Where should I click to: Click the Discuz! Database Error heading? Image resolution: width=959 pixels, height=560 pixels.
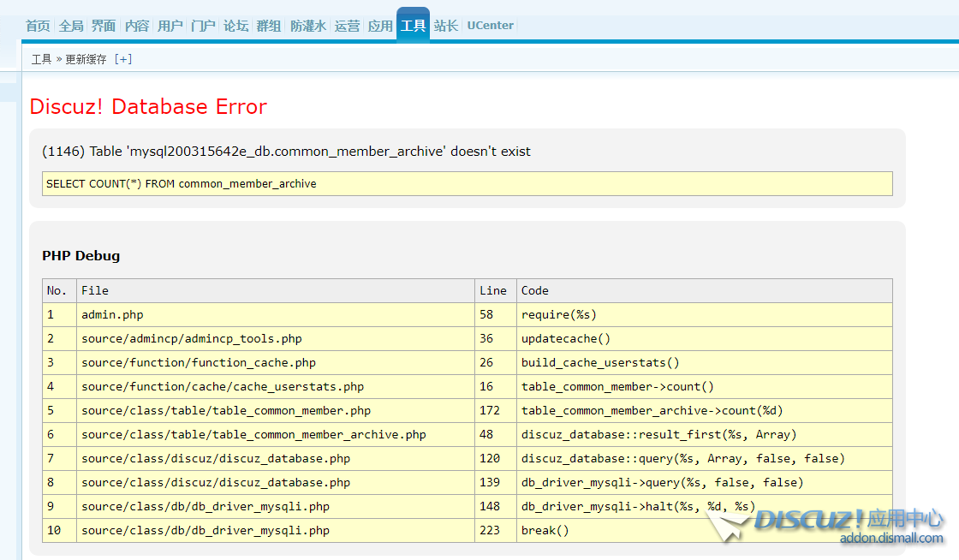(148, 106)
